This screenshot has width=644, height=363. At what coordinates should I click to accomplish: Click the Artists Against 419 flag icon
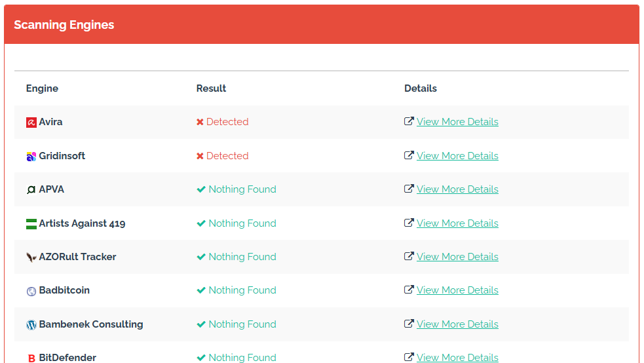(31, 224)
